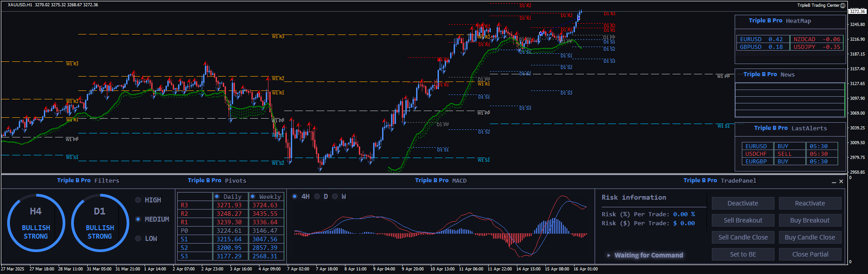Toggle the Weekly pivots radio button
The width and height of the screenshot is (868, 274).
click(x=253, y=197)
